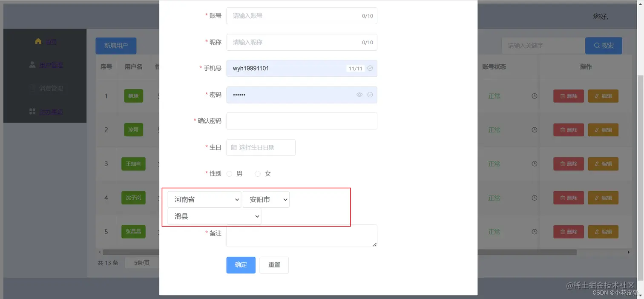This screenshot has height=299, width=644.
Task: Select the 女 gender radio button
Action: coord(258,173)
